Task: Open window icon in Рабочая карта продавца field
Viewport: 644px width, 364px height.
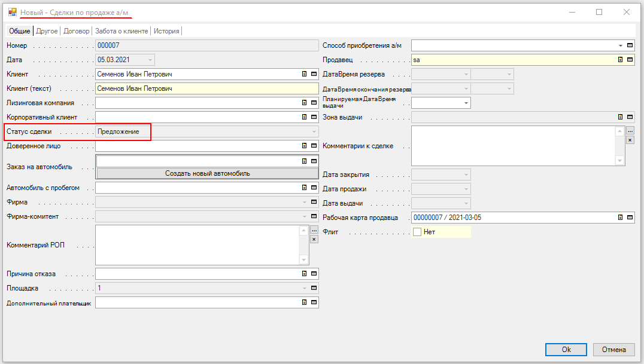Action: click(x=630, y=218)
